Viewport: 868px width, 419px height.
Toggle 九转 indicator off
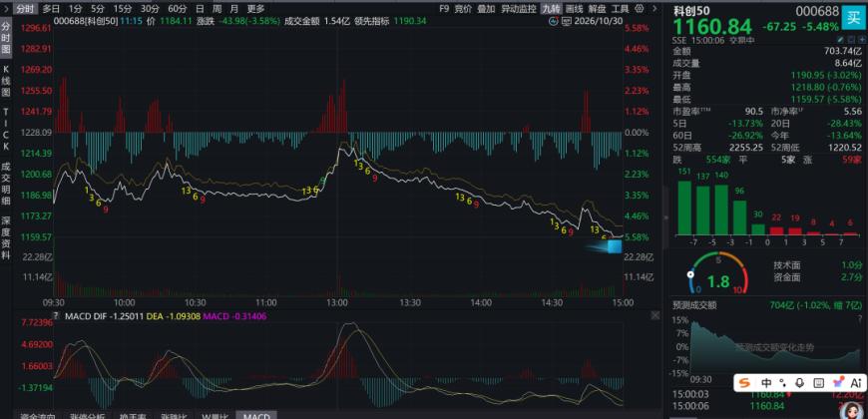pyautogui.click(x=551, y=9)
